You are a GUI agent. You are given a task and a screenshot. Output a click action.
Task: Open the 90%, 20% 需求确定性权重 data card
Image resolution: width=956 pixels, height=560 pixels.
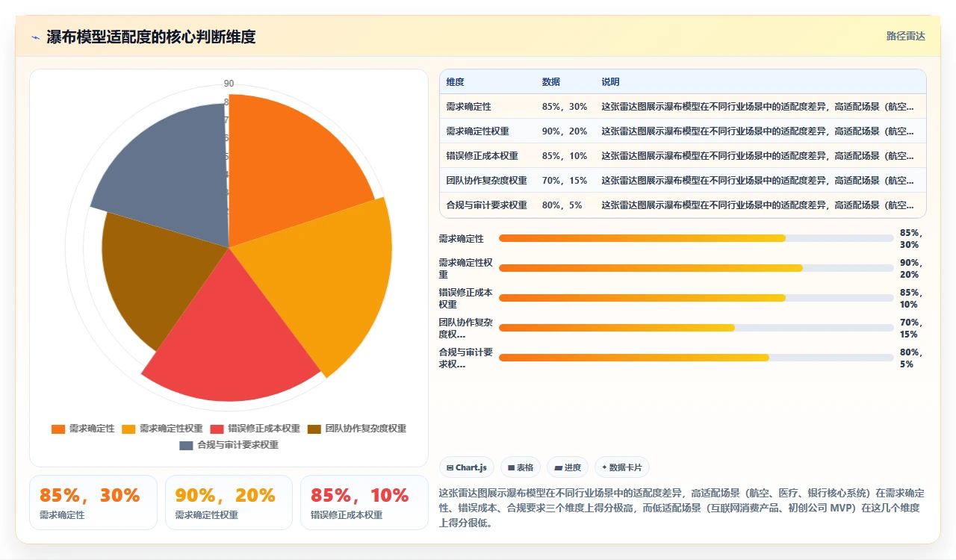click(229, 503)
